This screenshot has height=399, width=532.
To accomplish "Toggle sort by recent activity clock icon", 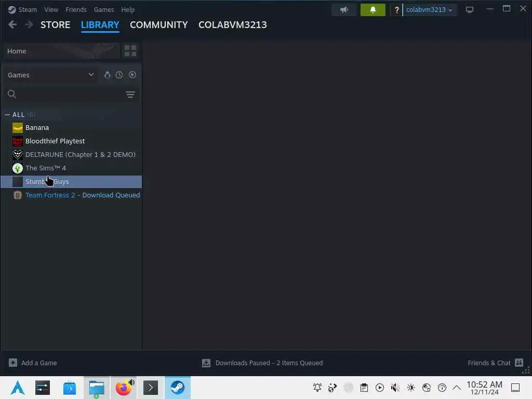I will [119, 75].
